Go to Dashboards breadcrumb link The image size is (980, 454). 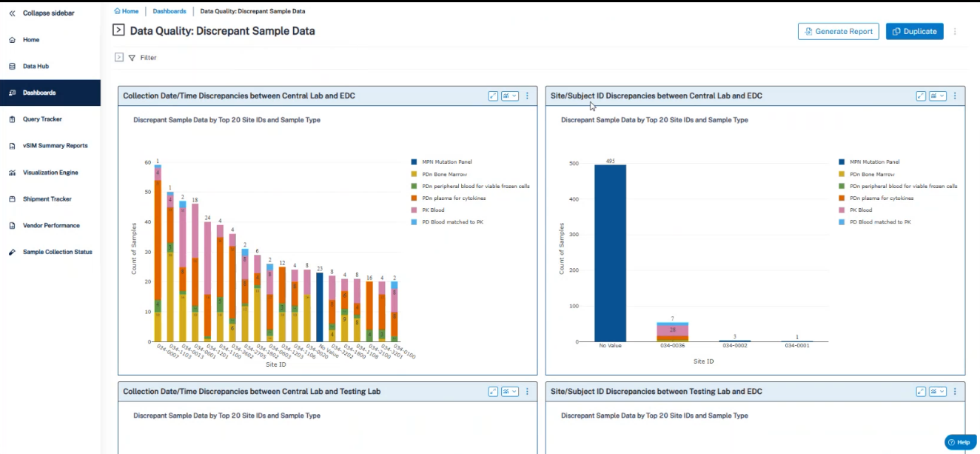click(170, 12)
